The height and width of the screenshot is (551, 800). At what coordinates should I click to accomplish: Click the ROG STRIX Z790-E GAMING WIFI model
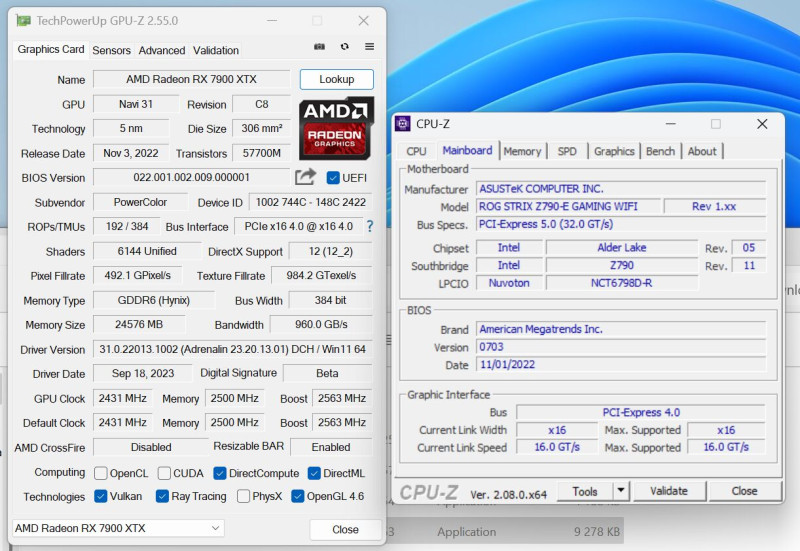(x=568, y=206)
